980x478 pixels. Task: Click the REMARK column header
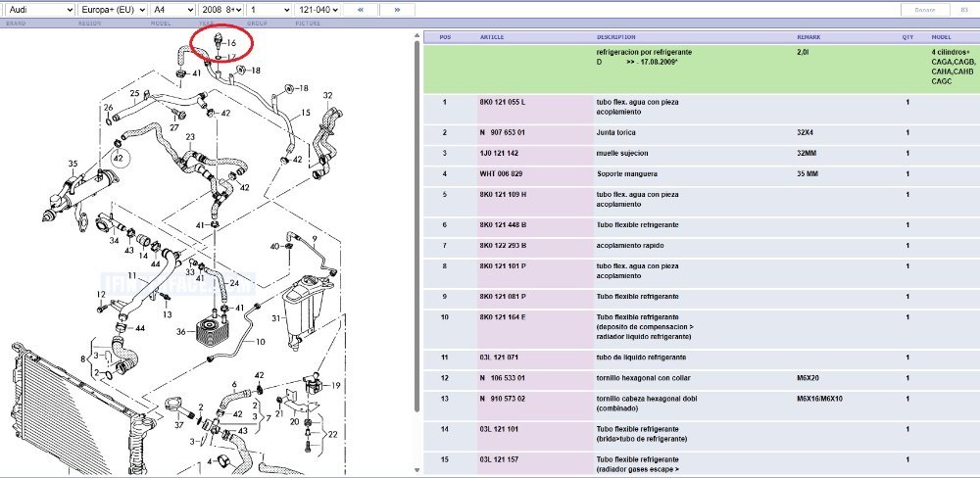pos(808,37)
